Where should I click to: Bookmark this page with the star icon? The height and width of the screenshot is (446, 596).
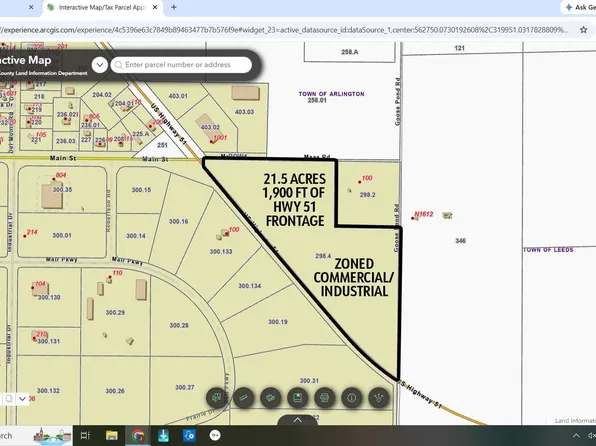coord(583,30)
